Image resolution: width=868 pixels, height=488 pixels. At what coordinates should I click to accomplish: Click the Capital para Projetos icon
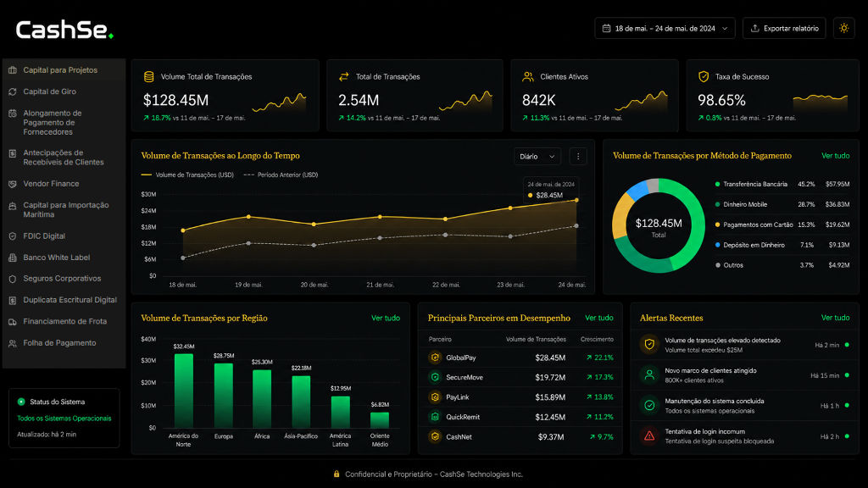coord(13,70)
